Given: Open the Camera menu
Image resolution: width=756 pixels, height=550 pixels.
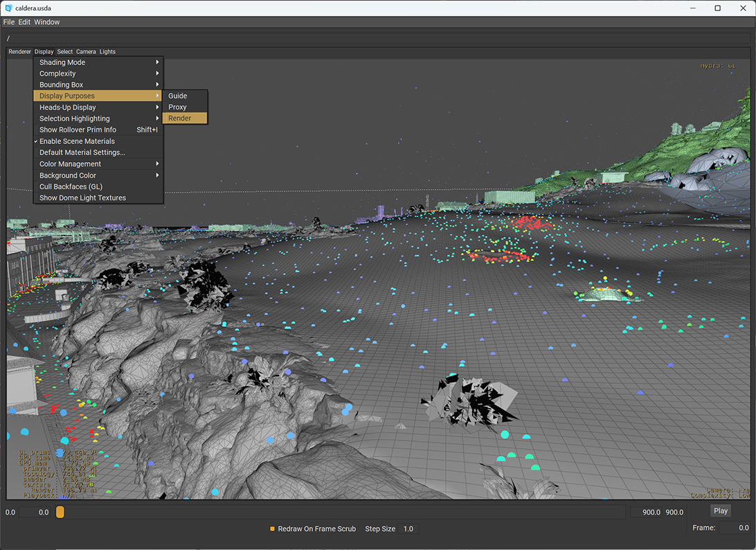Looking at the screenshot, I should pos(86,52).
